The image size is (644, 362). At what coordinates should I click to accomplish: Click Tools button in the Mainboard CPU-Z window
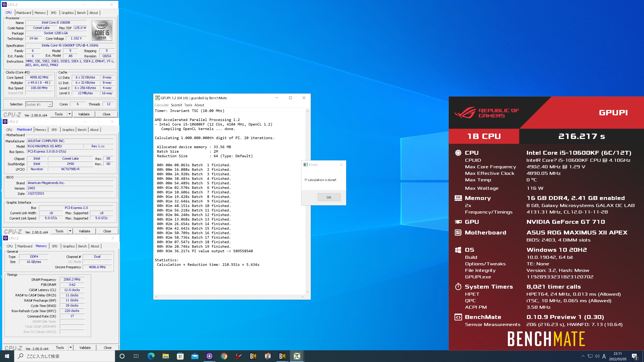[x=59, y=231]
